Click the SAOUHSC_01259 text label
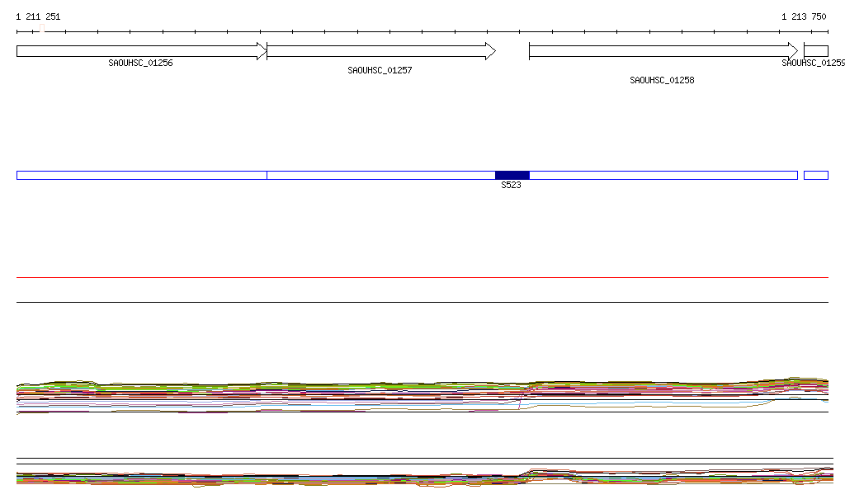845x504 pixels. point(812,63)
